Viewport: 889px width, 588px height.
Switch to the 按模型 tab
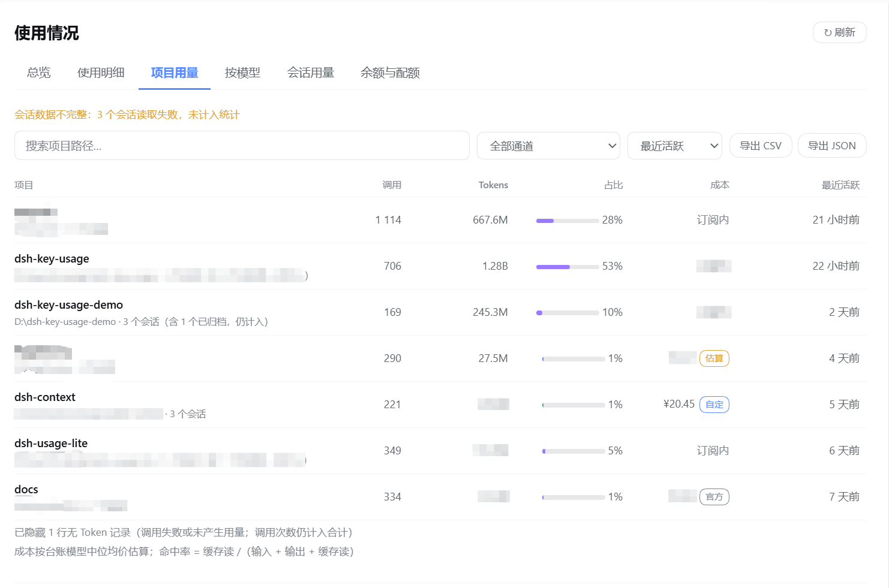pyautogui.click(x=242, y=73)
